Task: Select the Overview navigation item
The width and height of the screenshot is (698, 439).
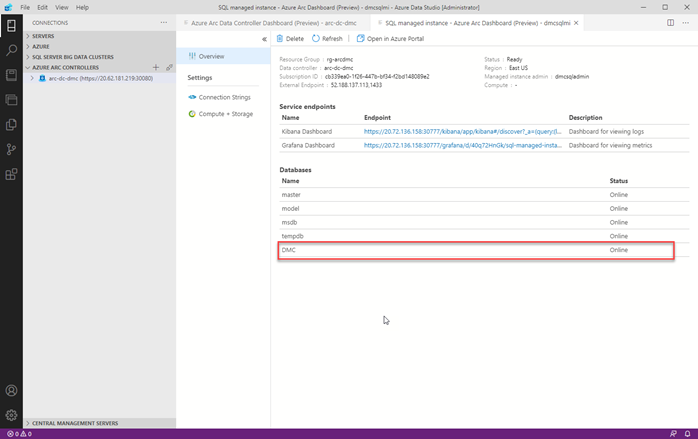Action: tap(223, 56)
